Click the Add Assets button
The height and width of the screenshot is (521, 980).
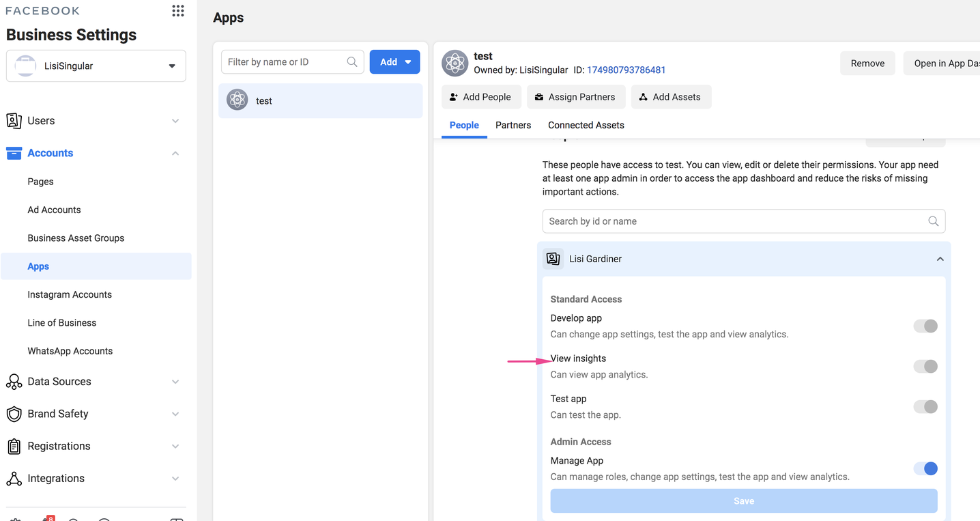coord(671,97)
